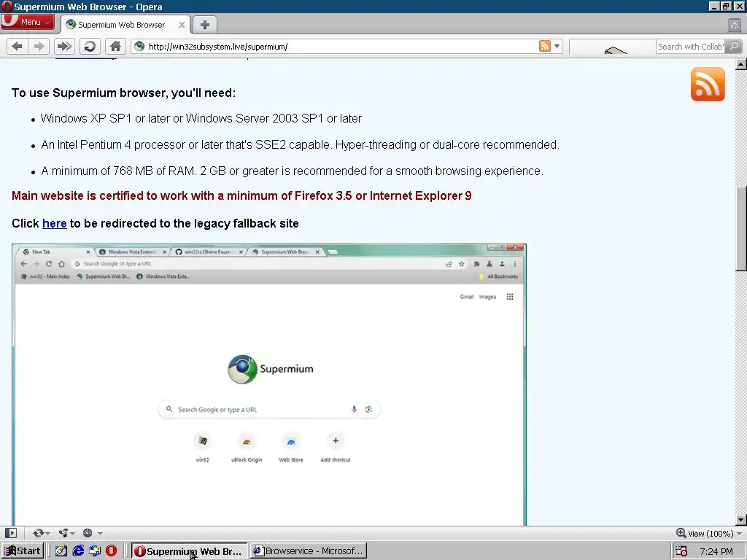This screenshot has height=560, width=747.
Task: Click the site globe badge in address bar
Action: [139, 46]
